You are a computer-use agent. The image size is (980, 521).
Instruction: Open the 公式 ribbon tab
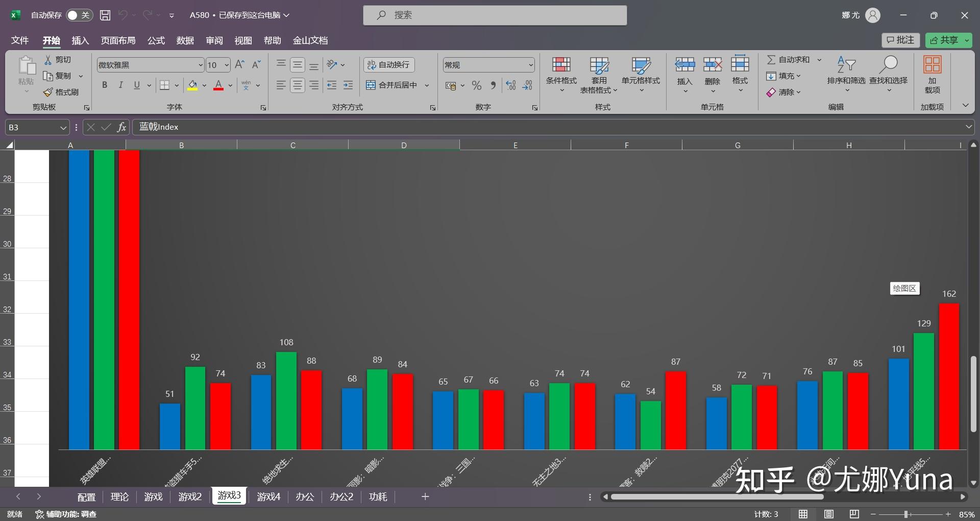tap(156, 40)
